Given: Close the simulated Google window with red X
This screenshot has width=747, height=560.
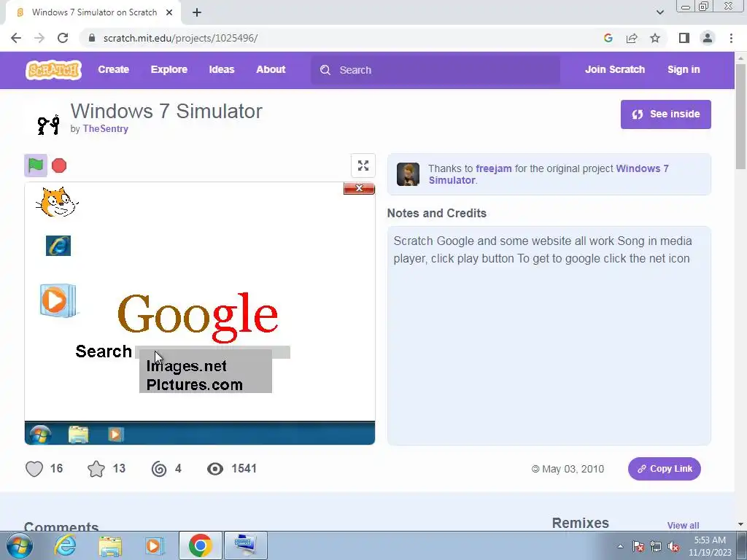Looking at the screenshot, I should (359, 188).
